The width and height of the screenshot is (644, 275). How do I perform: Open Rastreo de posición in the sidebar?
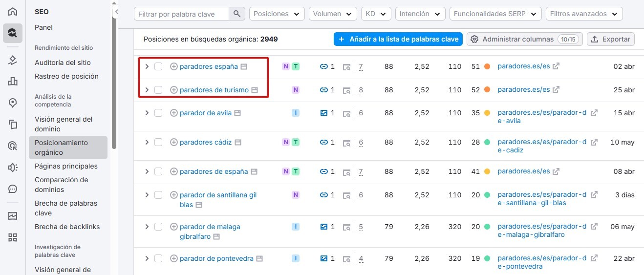click(66, 76)
